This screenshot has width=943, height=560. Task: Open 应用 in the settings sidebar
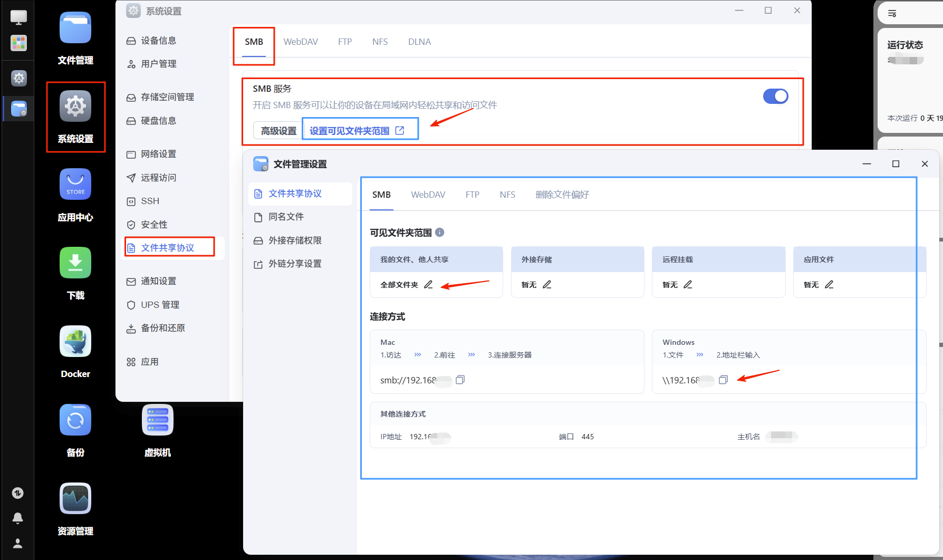172,362
